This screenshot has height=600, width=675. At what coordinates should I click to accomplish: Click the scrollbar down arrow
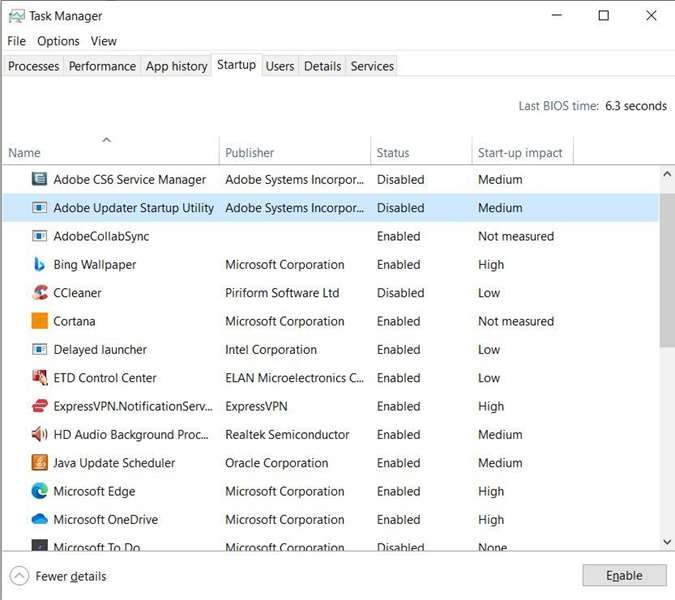[667, 542]
